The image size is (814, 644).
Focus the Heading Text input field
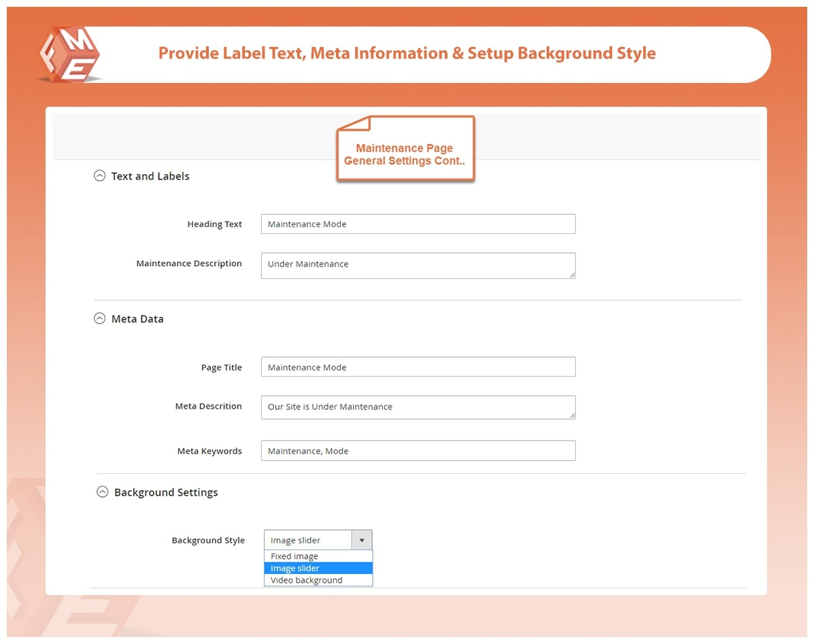pyautogui.click(x=418, y=224)
